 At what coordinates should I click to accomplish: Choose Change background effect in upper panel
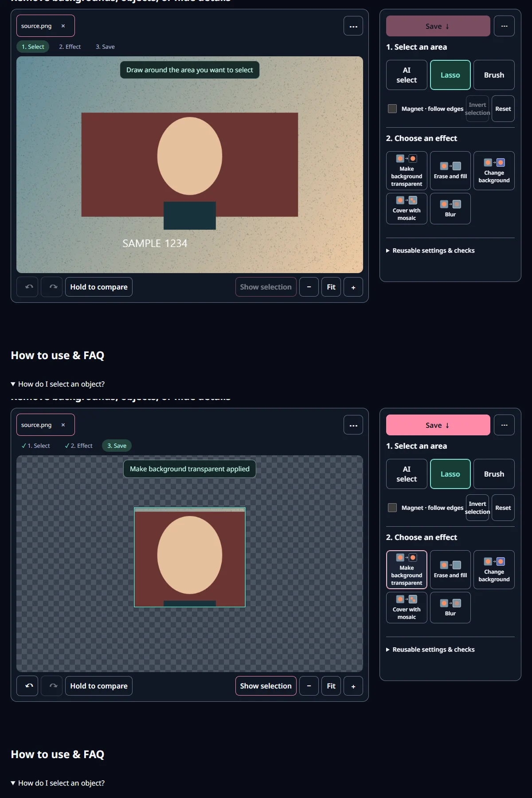tap(494, 171)
